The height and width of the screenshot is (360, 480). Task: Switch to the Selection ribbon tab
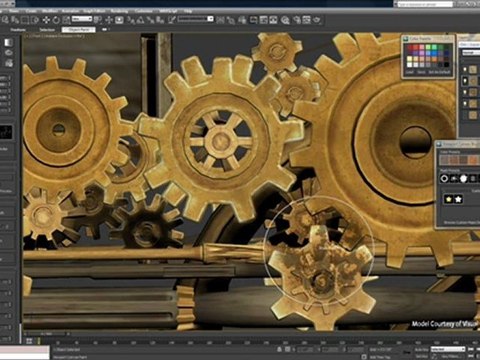pos(47,30)
